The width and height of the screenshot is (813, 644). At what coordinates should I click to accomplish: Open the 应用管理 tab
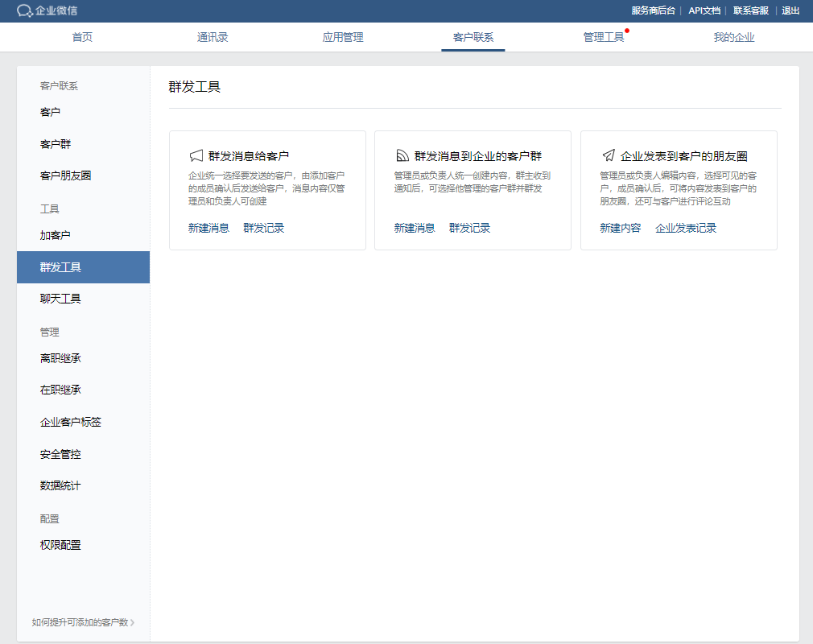pos(343,37)
